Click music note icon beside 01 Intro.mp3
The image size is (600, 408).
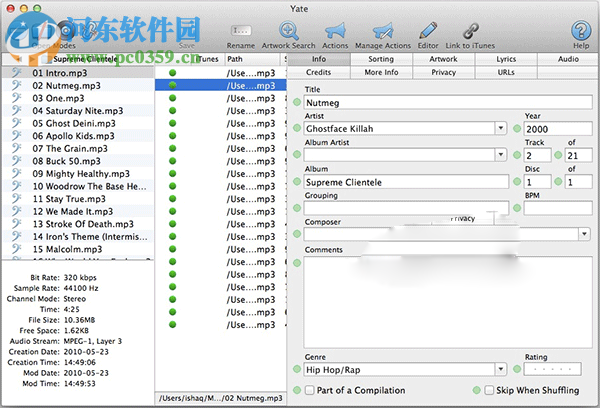(x=16, y=73)
